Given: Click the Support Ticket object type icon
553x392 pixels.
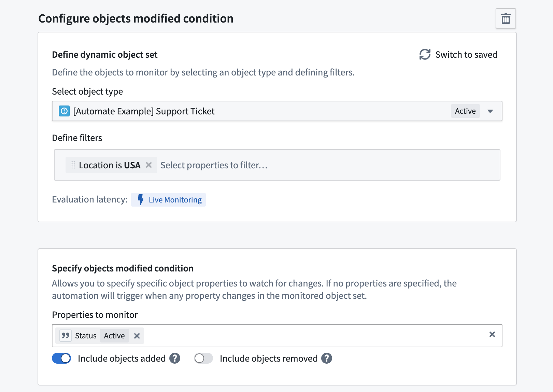Looking at the screenshot, I should [x=64, y=111].
